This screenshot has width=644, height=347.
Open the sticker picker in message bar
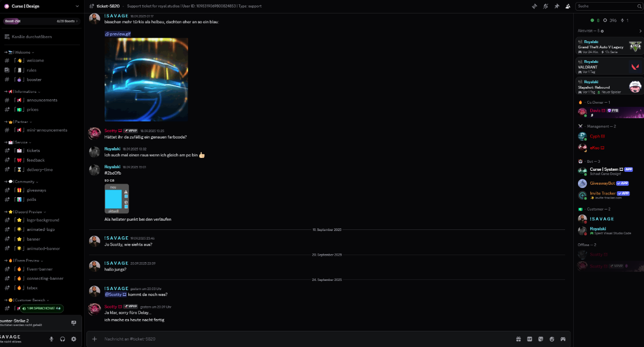pyautogui.click(x=540, y=339)
